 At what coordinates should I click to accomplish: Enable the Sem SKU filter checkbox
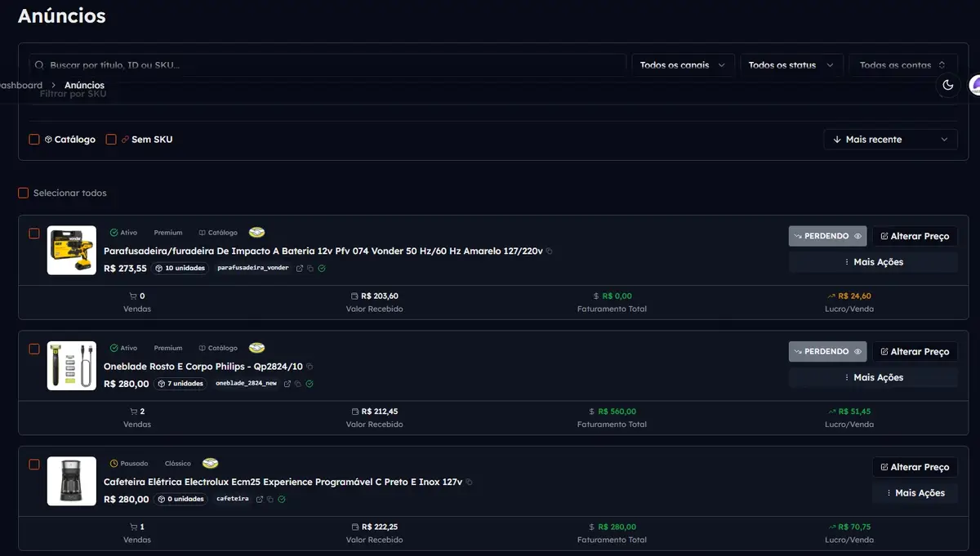(111, 140)
